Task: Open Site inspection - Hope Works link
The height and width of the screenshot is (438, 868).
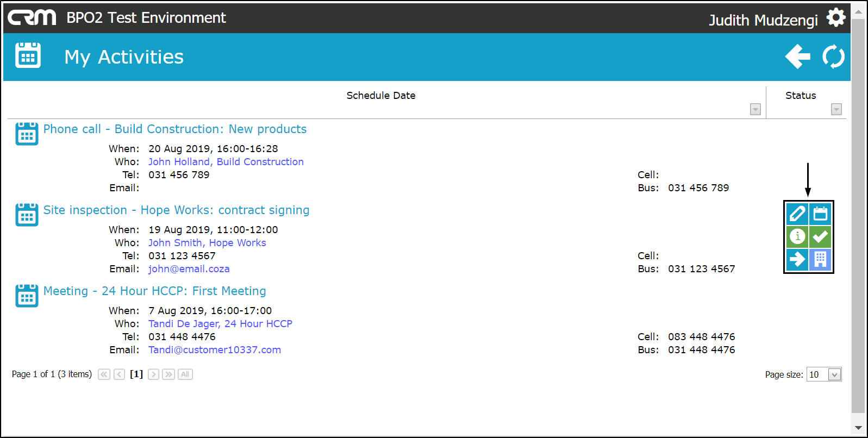Action: (176, 210)
